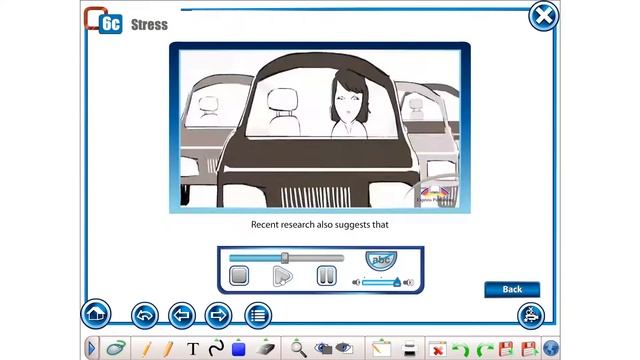Close the lesson with the X button

click(544, 16)
